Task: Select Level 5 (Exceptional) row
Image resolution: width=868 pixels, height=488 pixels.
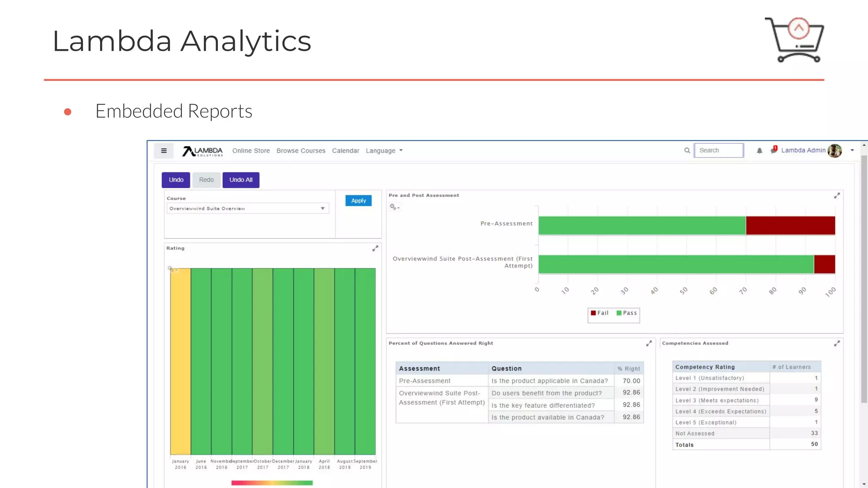Action: pyautogui.click(x=746, y=422)
